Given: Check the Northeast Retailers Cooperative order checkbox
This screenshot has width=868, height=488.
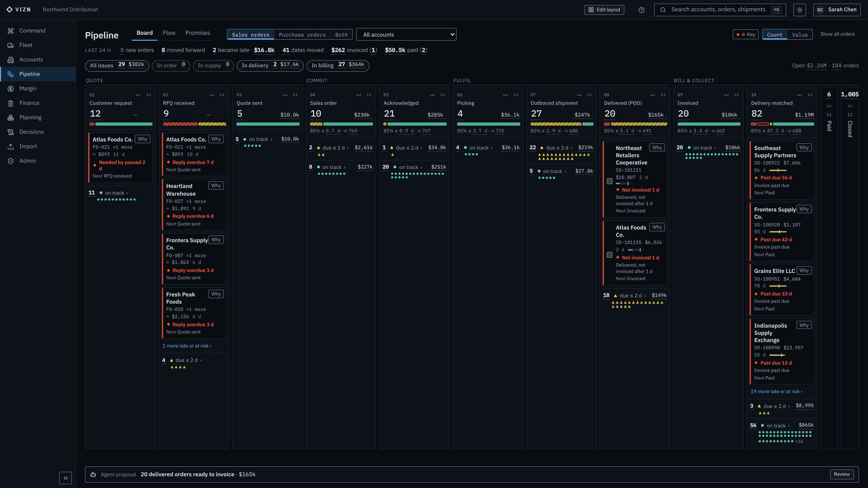Looking at the screenshot, I should pyautogui.click(x=609, y=181).
